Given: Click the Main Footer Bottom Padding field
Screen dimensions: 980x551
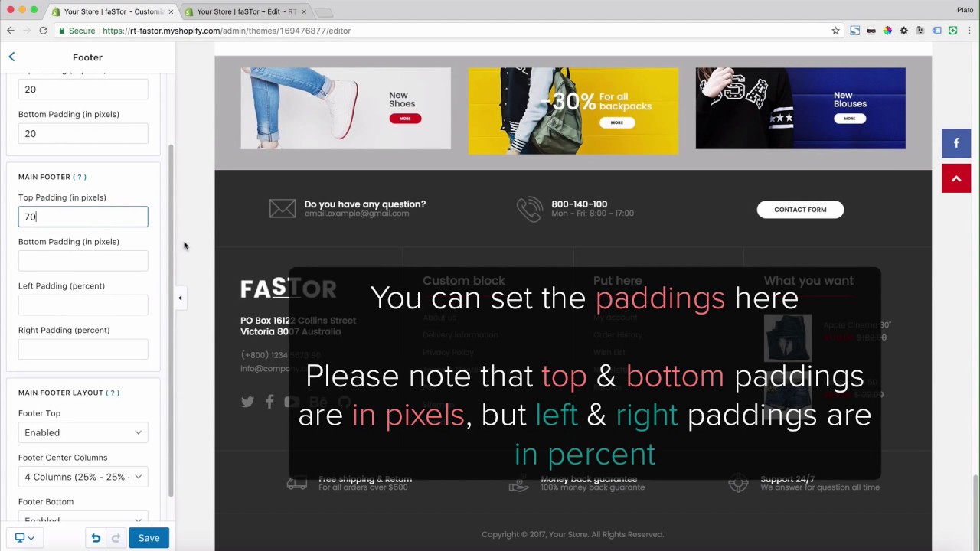Looking at the screenshot, I should click(83, 261).
